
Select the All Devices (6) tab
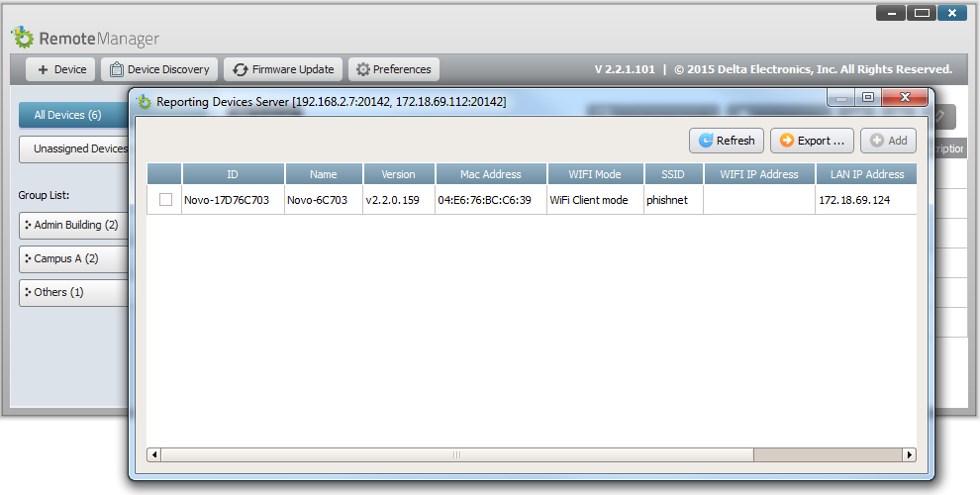click(x=74, y=115)
